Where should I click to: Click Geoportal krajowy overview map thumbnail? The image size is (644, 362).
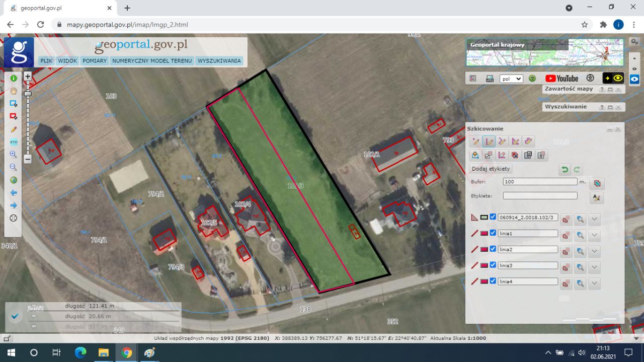coord(544,52)
